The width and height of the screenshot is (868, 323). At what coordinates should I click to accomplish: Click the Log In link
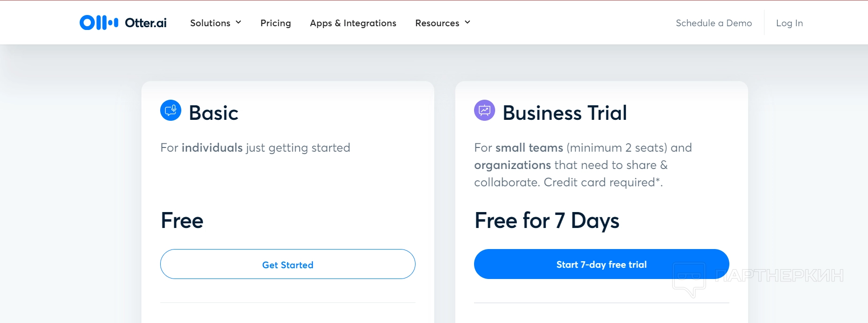click(x=789, y=23)
